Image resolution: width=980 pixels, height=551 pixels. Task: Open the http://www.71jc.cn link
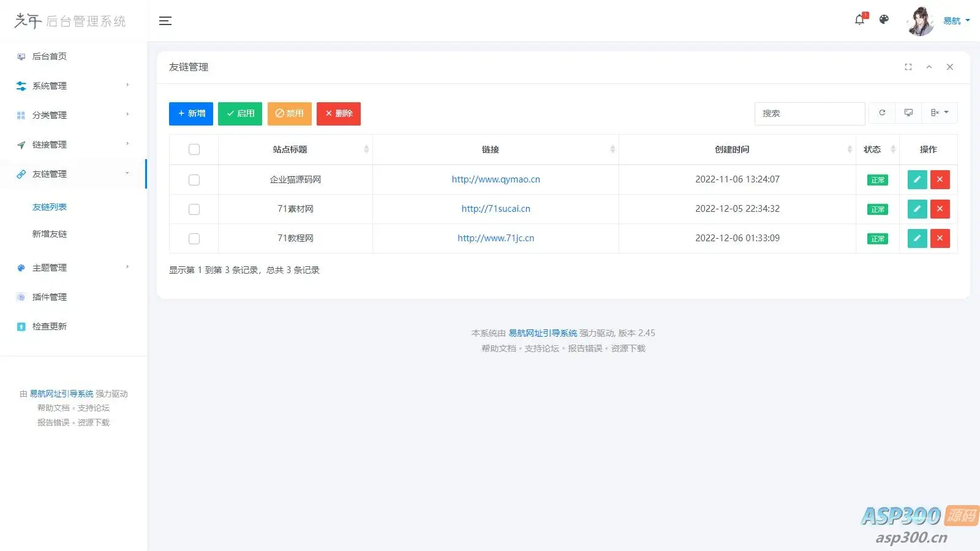(x=496, y=238)
